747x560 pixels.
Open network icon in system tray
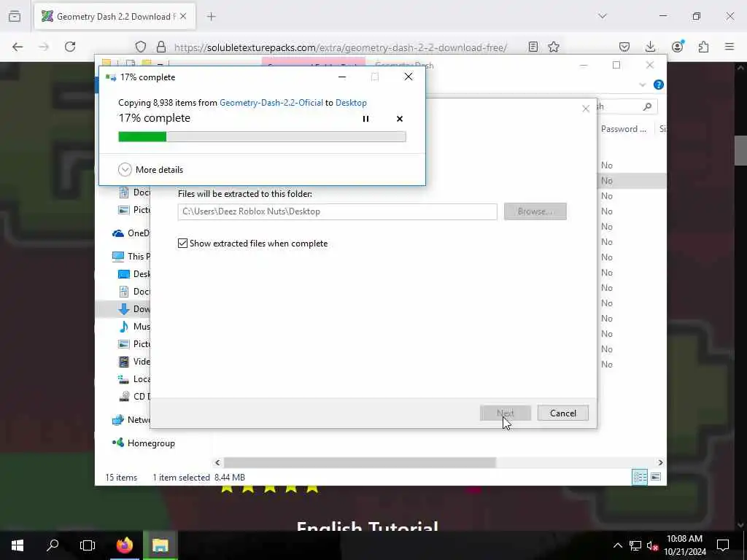click(x=635, y=545)
